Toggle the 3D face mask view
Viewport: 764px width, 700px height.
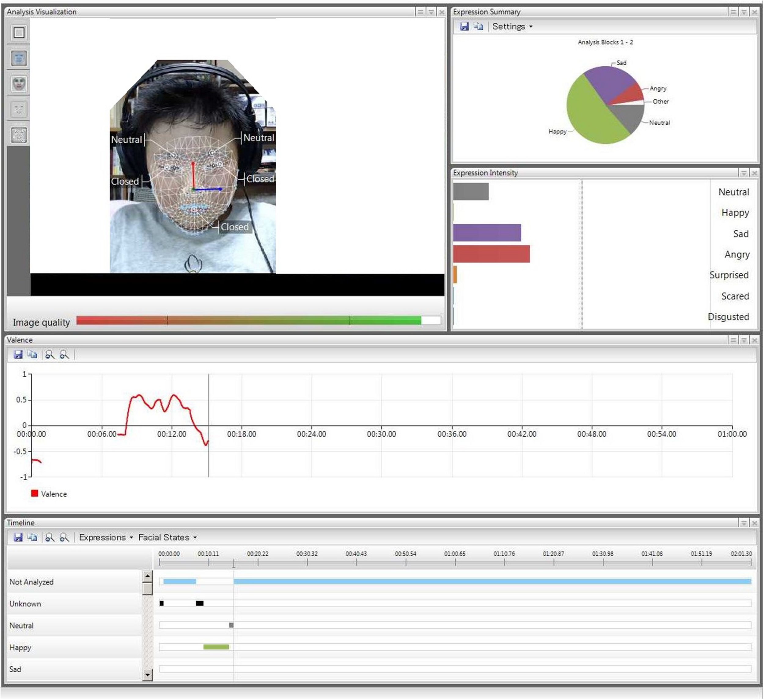(x=19, y=84)
